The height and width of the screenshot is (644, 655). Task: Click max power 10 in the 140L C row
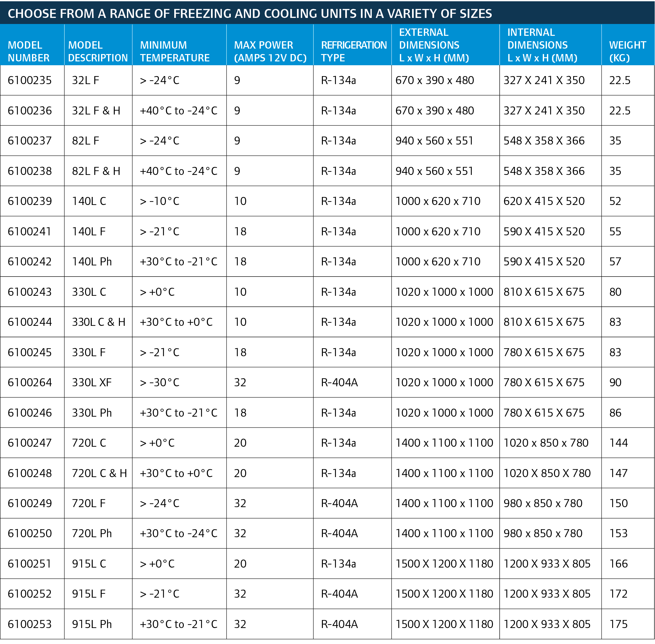point(240,201)
